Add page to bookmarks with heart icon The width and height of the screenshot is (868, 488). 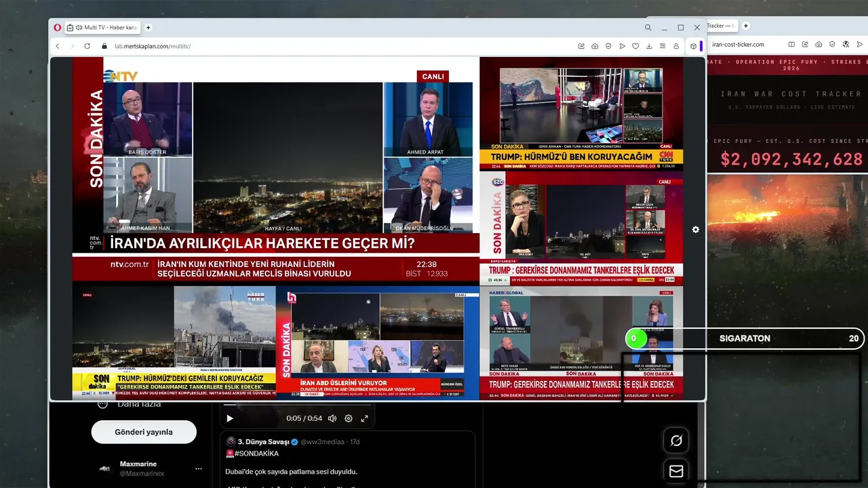point(635,46)
